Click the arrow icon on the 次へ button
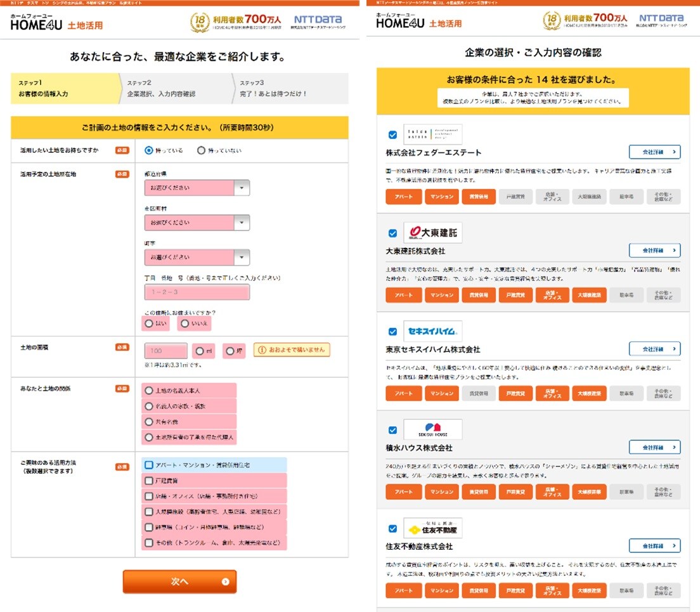Screen dimensions: 700x612 click(x=226, y=582)
